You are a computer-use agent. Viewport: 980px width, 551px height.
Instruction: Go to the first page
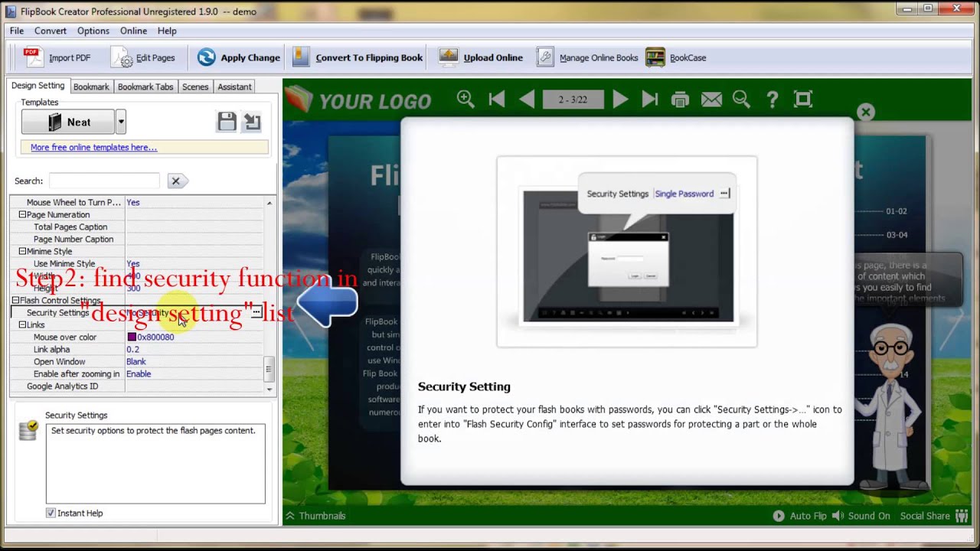(x=497, y=99)
